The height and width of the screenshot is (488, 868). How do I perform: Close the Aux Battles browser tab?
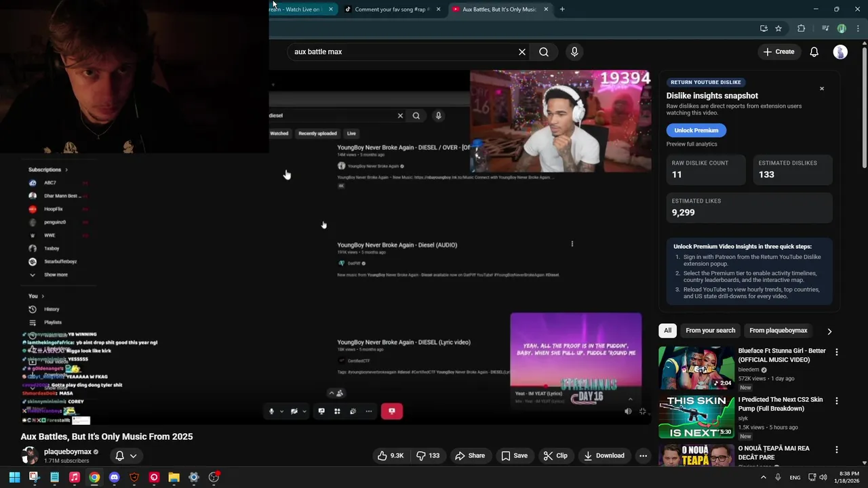click(546, 9)
